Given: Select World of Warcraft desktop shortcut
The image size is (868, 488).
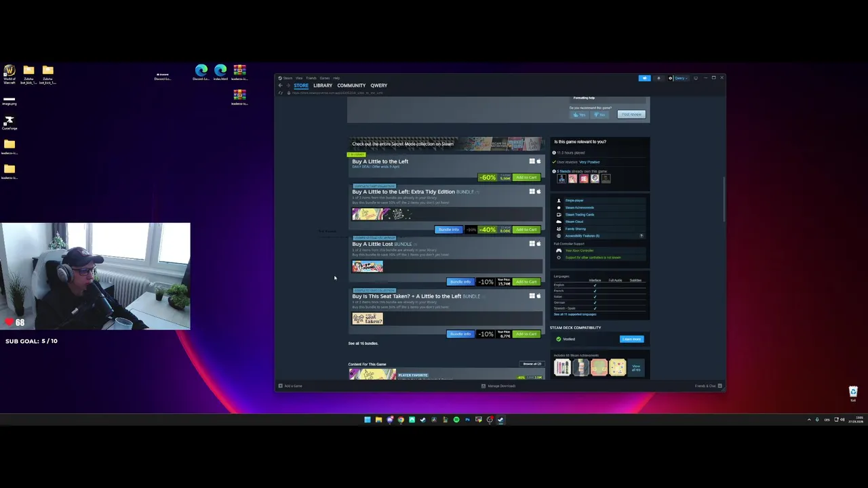Looking at the screenshot, I should point(9,74).
